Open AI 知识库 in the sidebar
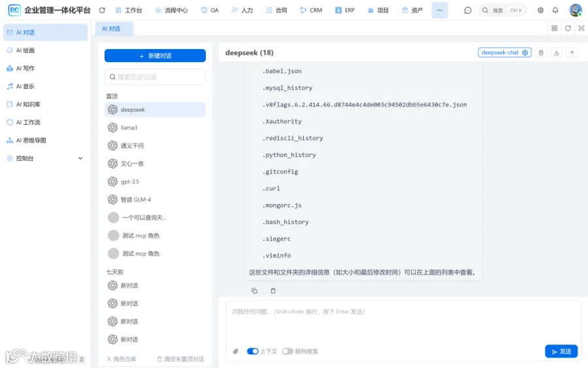The width and height of the screenshot is (588, 368). coord(45,105)
